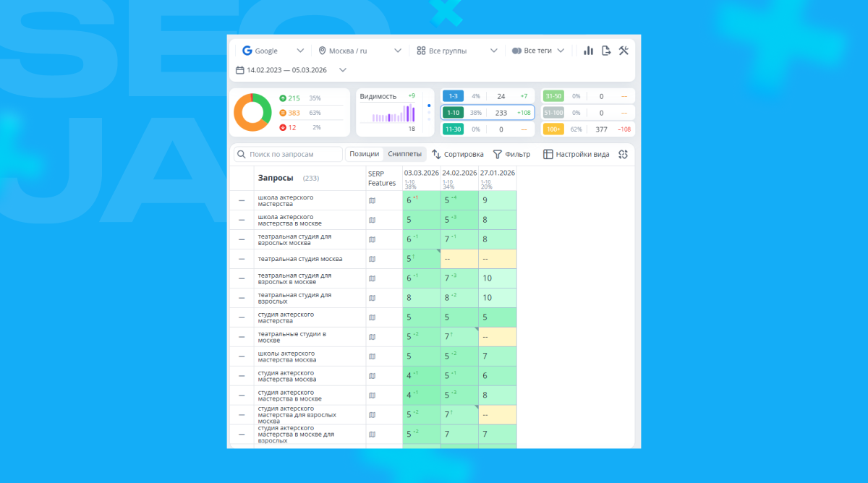Screen dimensions: 868x483
Task: Open the Москва / ru region dropdown
Action: [359, 51]
